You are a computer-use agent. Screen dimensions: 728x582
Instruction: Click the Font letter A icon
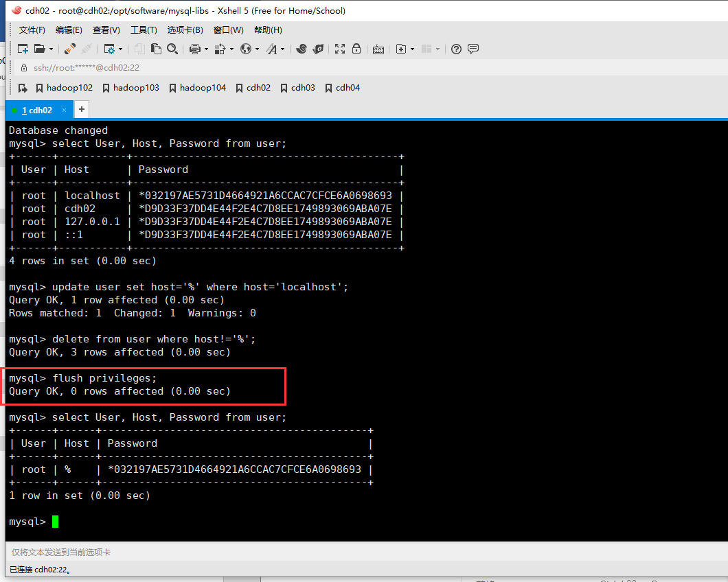click(x=271, y=49)
